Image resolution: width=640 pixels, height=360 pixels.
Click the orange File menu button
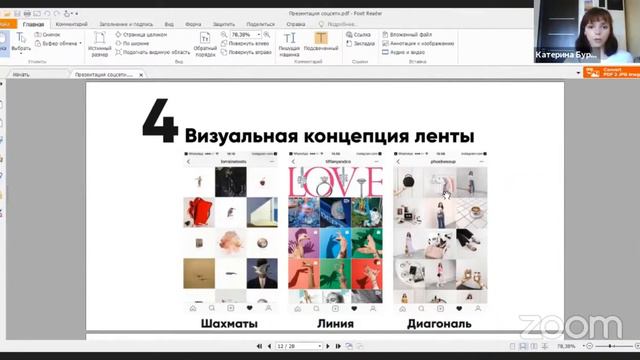click(x=7, y=24)
